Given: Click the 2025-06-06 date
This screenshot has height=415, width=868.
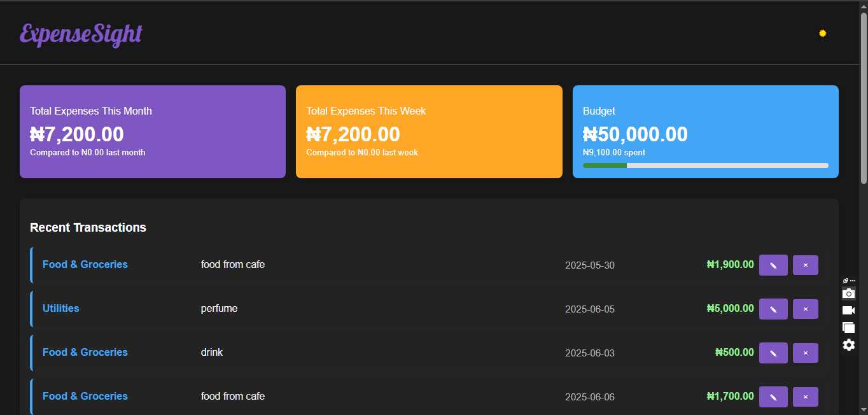Looking at the screenshot, I should click(590, 397).
